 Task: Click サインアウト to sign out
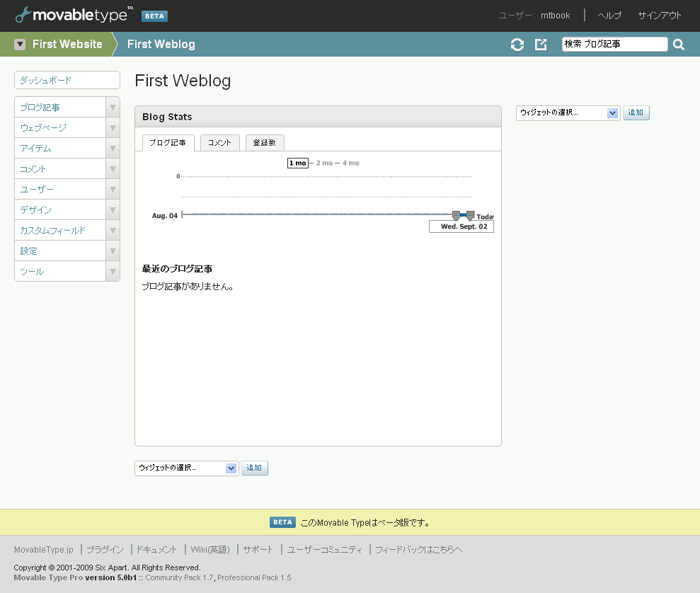point(660,15)
